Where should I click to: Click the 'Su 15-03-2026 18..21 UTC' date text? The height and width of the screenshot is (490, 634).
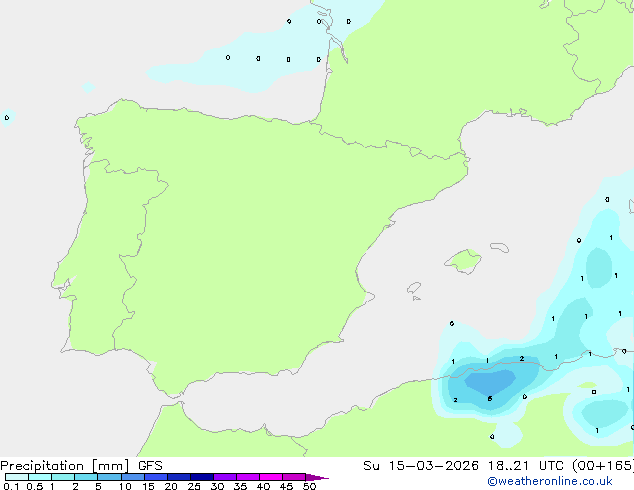(463, 466)
